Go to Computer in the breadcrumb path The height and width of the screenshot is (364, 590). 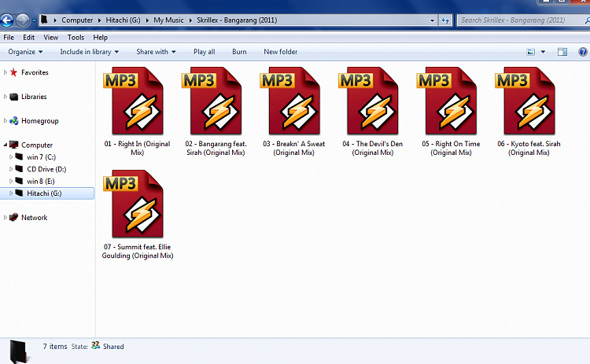[x=77, y=20]
